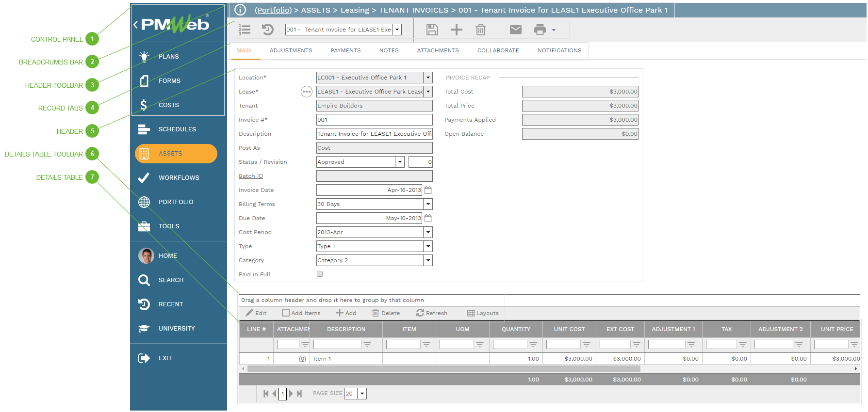Screen dimensions: 868x412
Task: Open the Page Size dropdown
Action: click(x=362, y=394)
